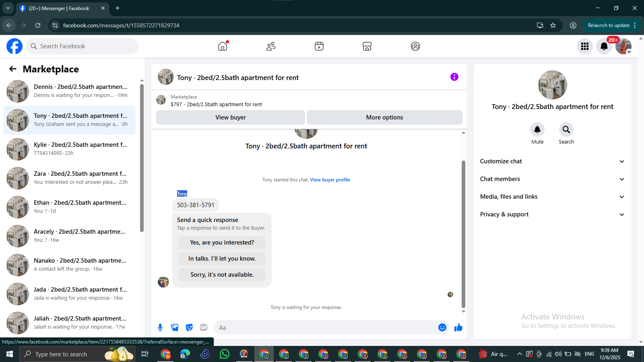Expand Customize chat section
The image size is (644, 362).
[x=552, y=161]
